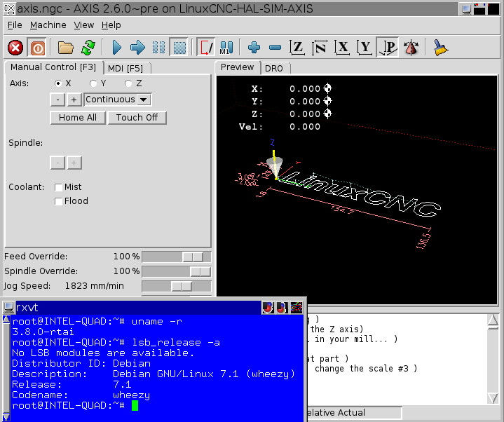Open the Machine menu
This screenshot has width=504, height=422.
[x=48, y=25]
